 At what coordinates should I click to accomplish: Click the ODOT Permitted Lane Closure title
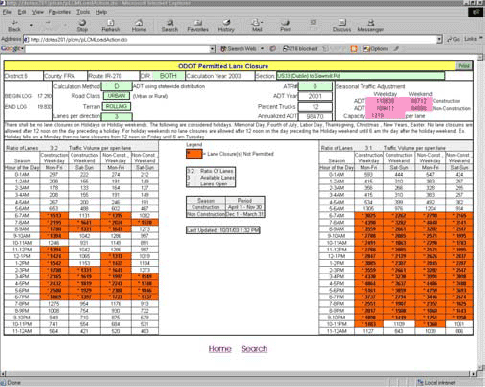click(223, 66)
